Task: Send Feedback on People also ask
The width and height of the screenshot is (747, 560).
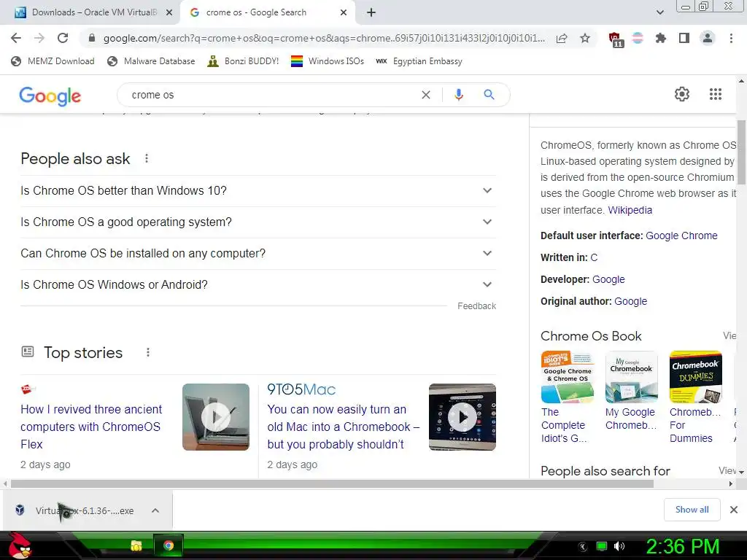Action: coord(476,306)
